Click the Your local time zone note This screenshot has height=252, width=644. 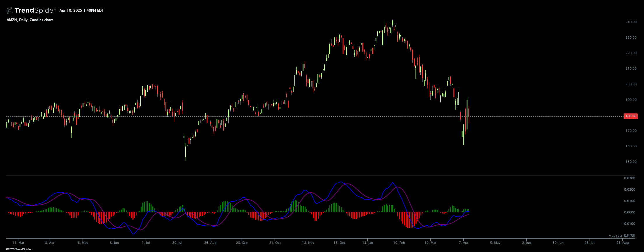click(x=622, y=237)
